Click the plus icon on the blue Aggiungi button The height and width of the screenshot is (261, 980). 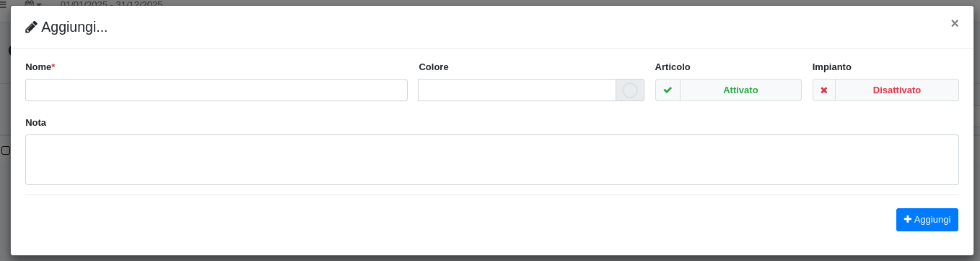pos(908,219)
